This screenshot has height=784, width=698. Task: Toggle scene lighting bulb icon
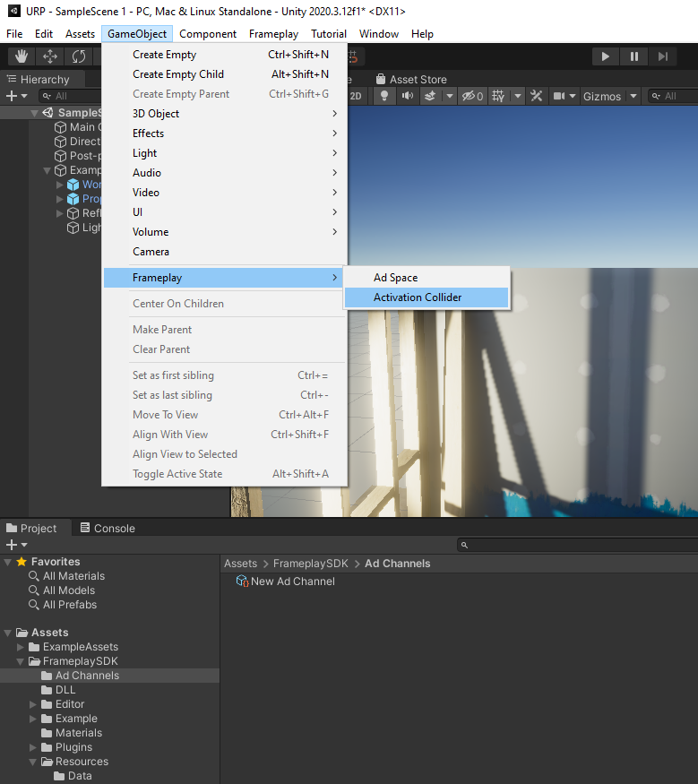coord(384,96)
